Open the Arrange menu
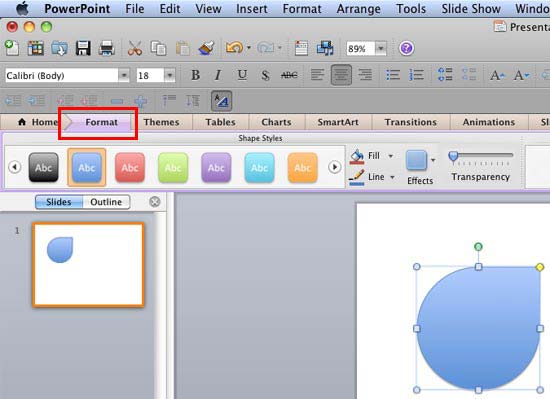This screenshot has width=550, height=399. (358, 8)
